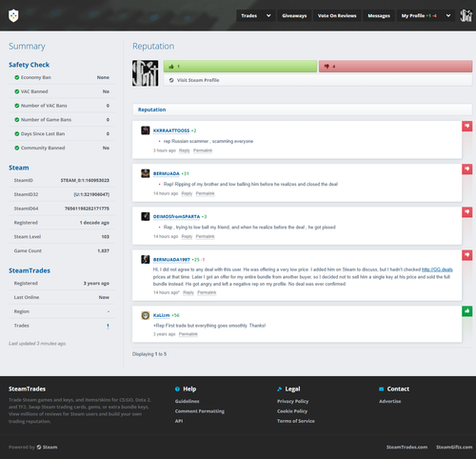
Task: Open Permalink of BERMUADA1997 review
Action: 207,292
